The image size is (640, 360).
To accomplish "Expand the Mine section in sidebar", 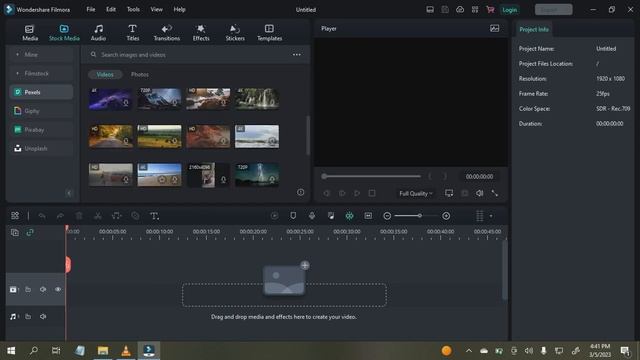I will coord(41,54).
